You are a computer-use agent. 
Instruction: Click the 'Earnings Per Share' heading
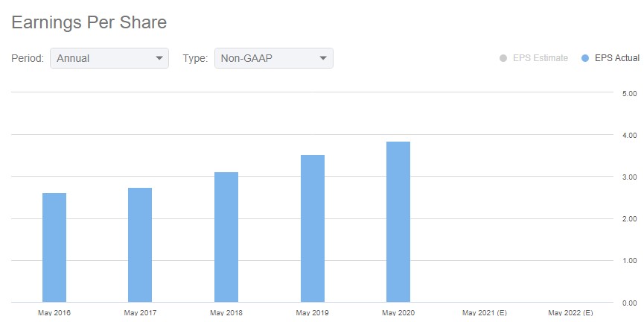pos(89,22)
